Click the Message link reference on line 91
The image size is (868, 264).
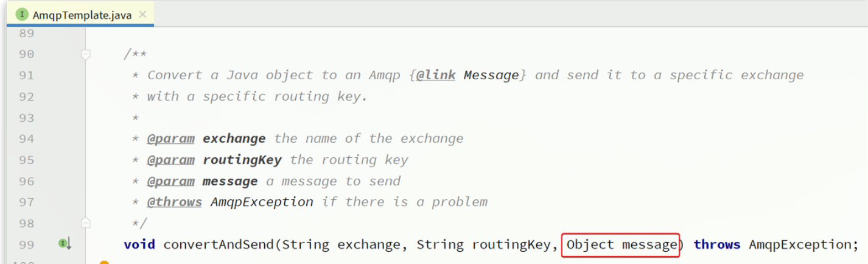coord(491,75)
